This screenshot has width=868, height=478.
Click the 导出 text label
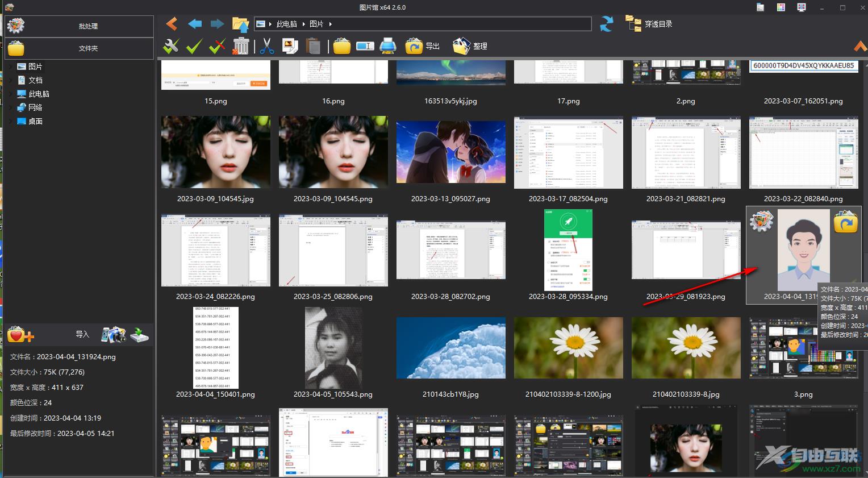tap(432, 46)
